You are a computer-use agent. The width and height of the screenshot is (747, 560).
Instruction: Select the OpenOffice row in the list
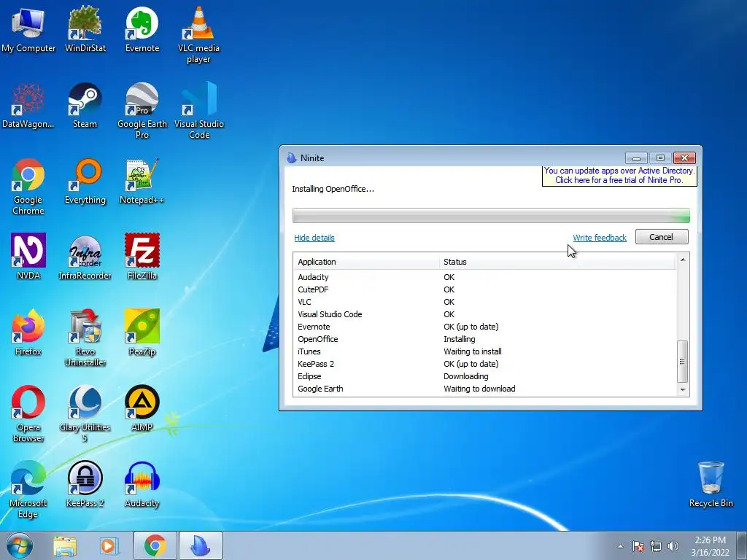point(484,339)
